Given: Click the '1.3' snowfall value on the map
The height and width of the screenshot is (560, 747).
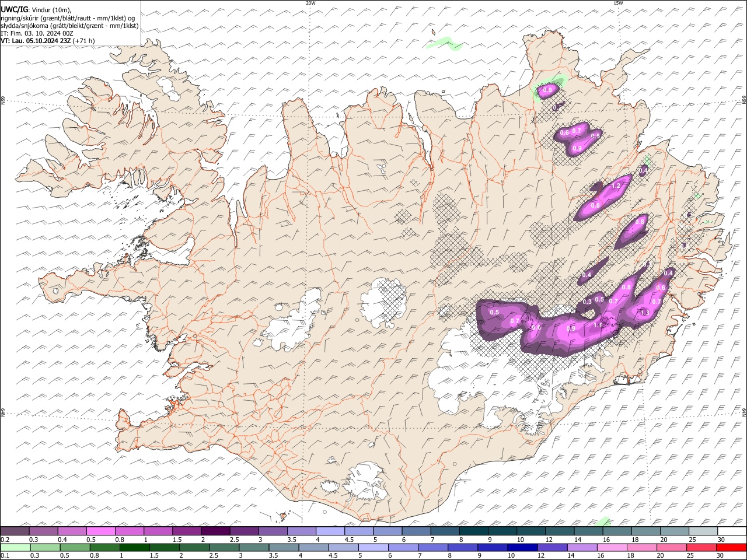Looking at the screenshot, I should tap(645, 313).
